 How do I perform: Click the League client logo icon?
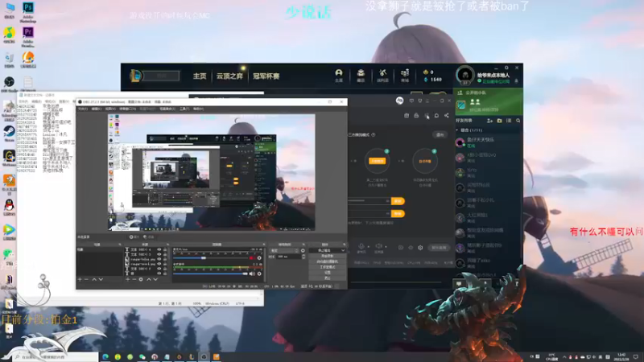(x=136, y=76)
